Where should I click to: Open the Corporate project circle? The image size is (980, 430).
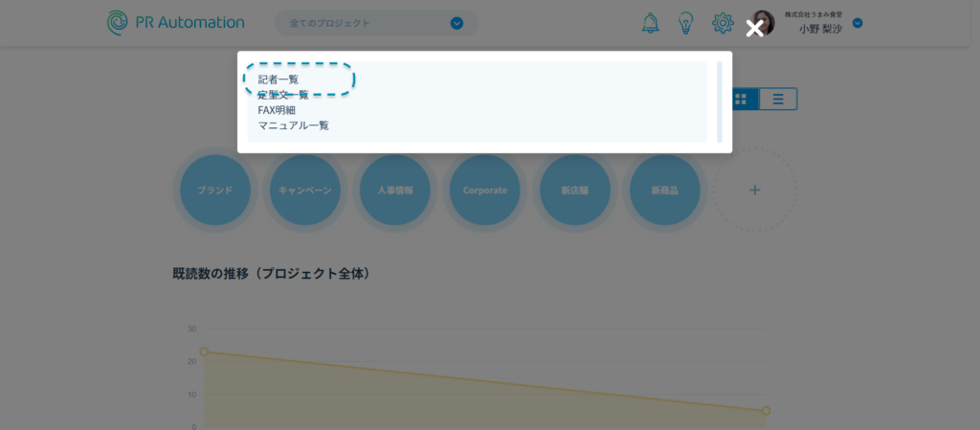click(485, 191)
